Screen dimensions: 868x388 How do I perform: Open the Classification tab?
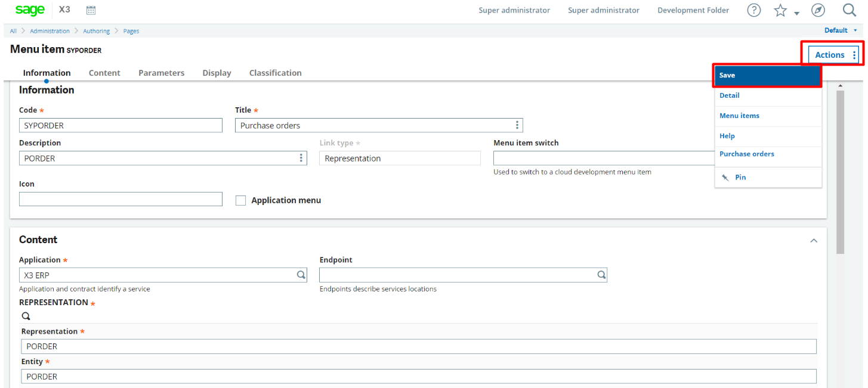point(275,72)
